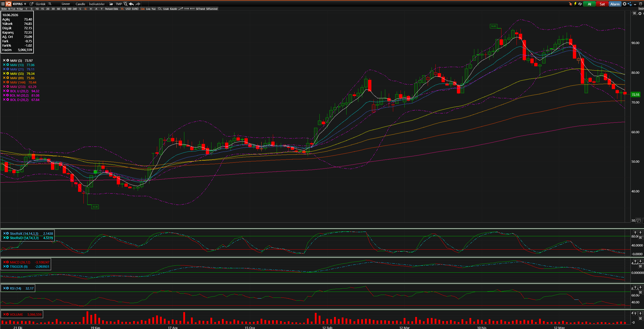Remove the VOLUME indicator with its X
This screenshot has width=644, height=329.
pos(4,314)
